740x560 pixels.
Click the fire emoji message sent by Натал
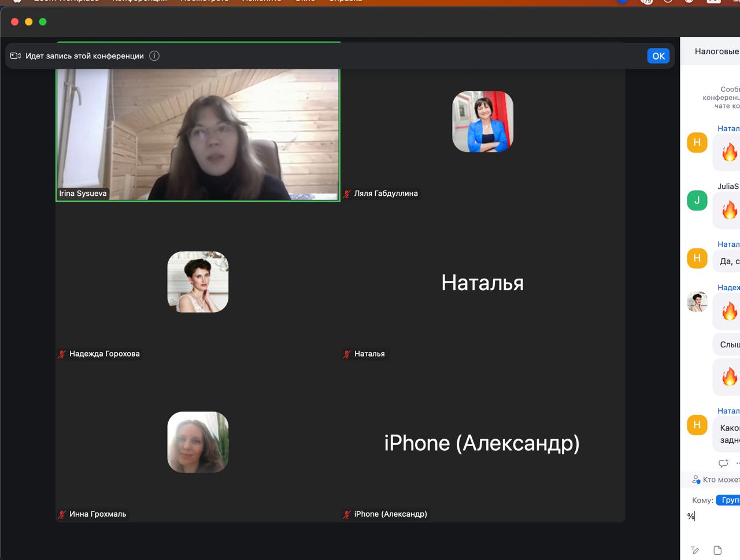click(x=729, y=153)
